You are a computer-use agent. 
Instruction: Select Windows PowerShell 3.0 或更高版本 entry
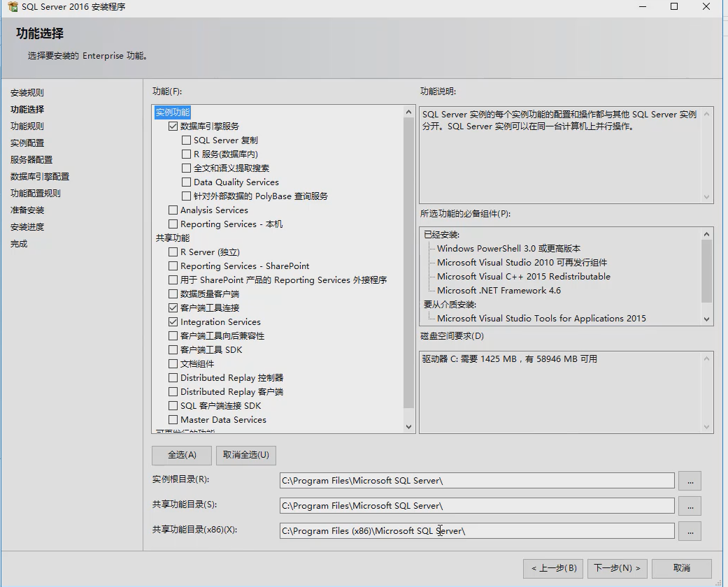point(508,249)
